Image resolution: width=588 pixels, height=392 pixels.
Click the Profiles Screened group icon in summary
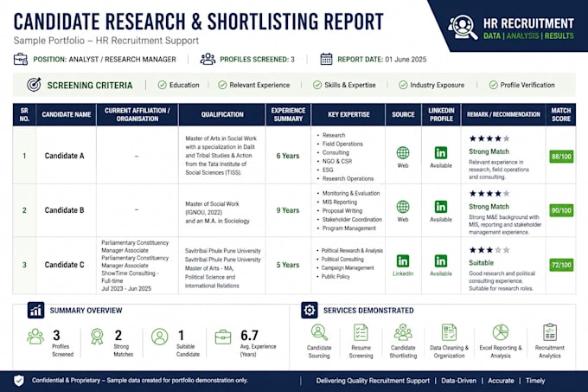[x=35, y=337]
